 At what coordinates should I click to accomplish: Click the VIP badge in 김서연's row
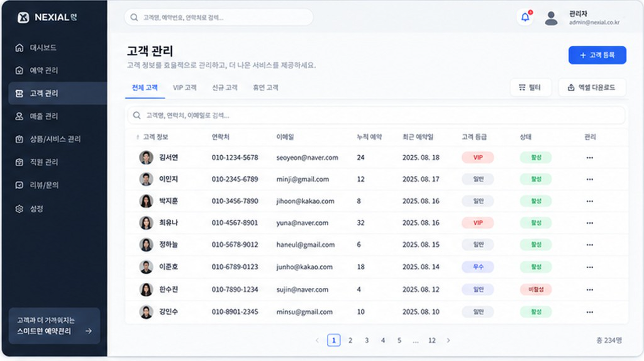click(x=478, y=158)
